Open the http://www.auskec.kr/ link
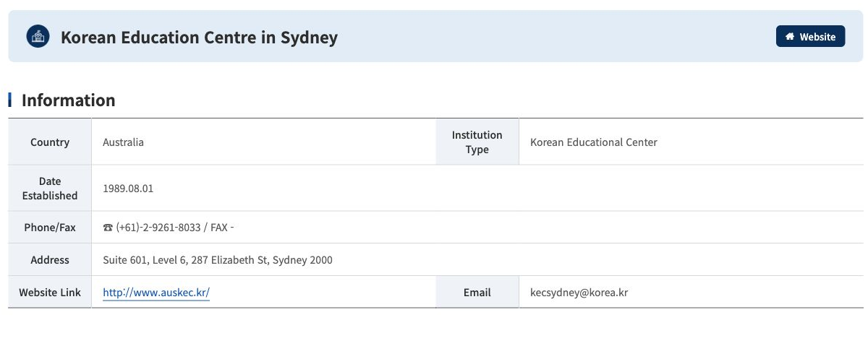 tap(156, 293)
